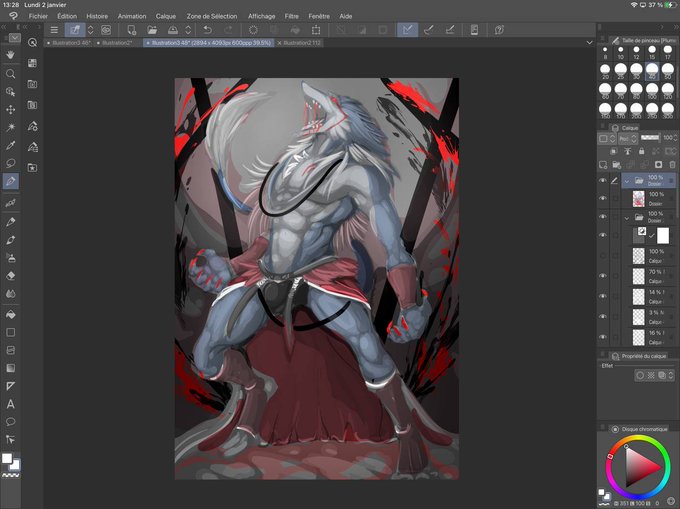Image resolution: width=680 pixels, height=509 pixels.
Task: Hide the Dossier layer with red thumbnail
Action: [x=603, y=199]
